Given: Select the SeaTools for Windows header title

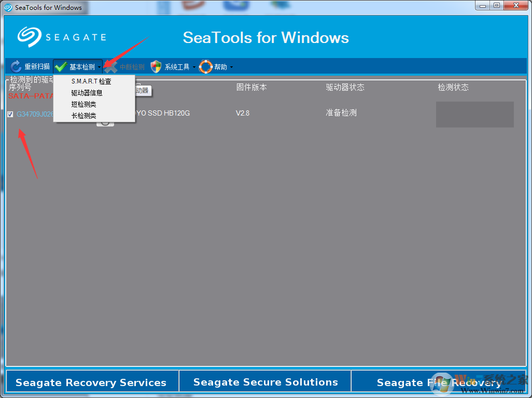Looking at the screenshot, I should point(265,37).
